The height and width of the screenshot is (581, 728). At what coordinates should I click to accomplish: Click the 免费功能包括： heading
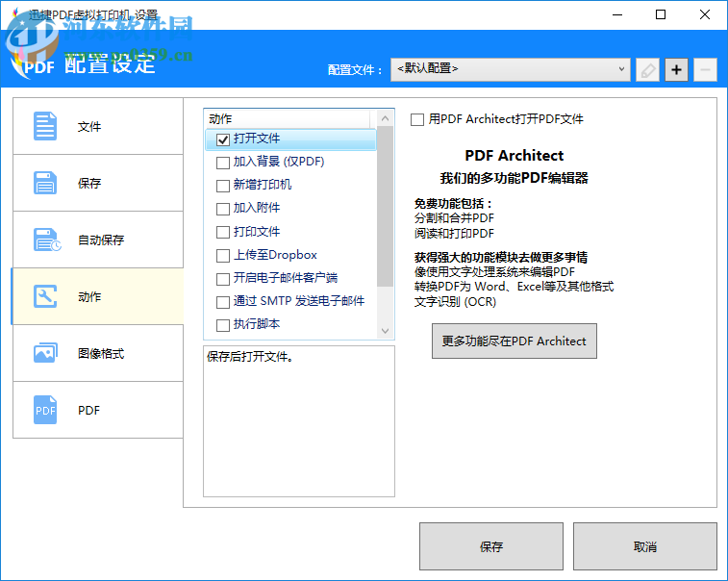point(453,203)
